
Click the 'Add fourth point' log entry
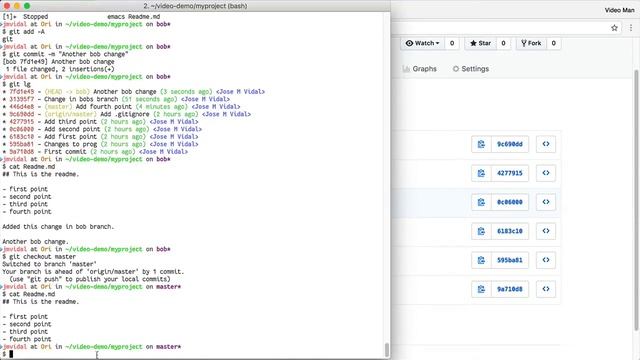pyautogui.click(x=121, y=107)
